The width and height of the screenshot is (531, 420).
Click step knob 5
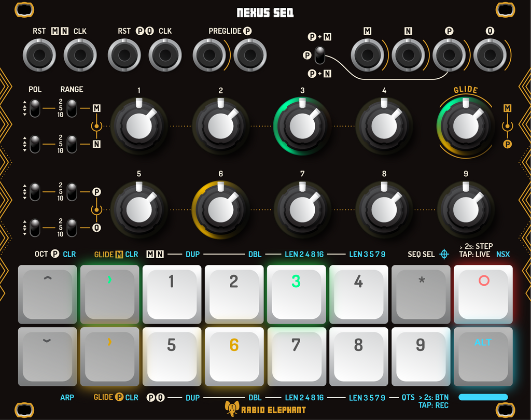tap(139, 209)
